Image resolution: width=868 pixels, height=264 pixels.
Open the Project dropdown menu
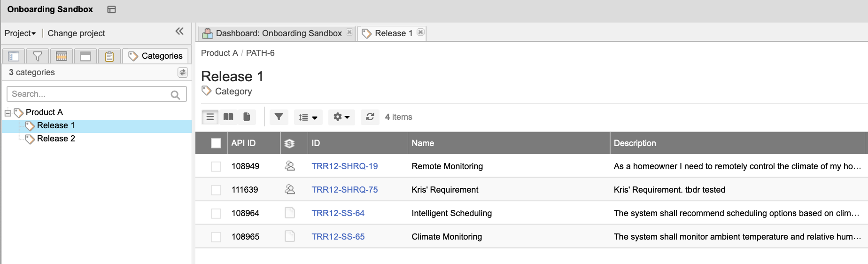(20, 33)
